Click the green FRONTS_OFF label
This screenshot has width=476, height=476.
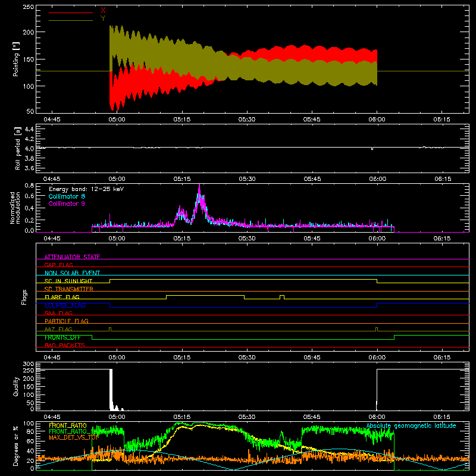point(62,337)
